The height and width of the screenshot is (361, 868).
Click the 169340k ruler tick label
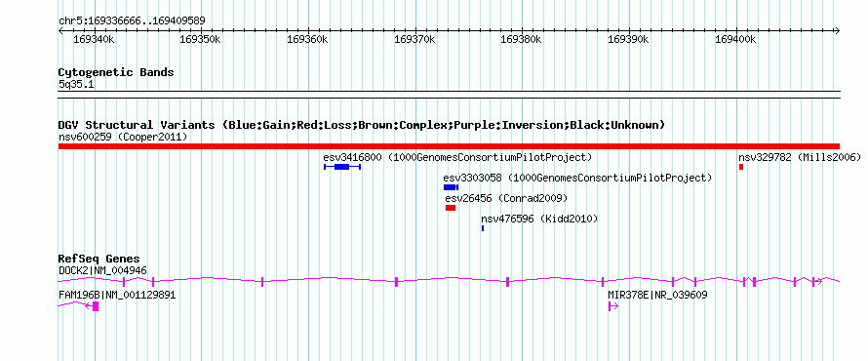pos(94,40)
